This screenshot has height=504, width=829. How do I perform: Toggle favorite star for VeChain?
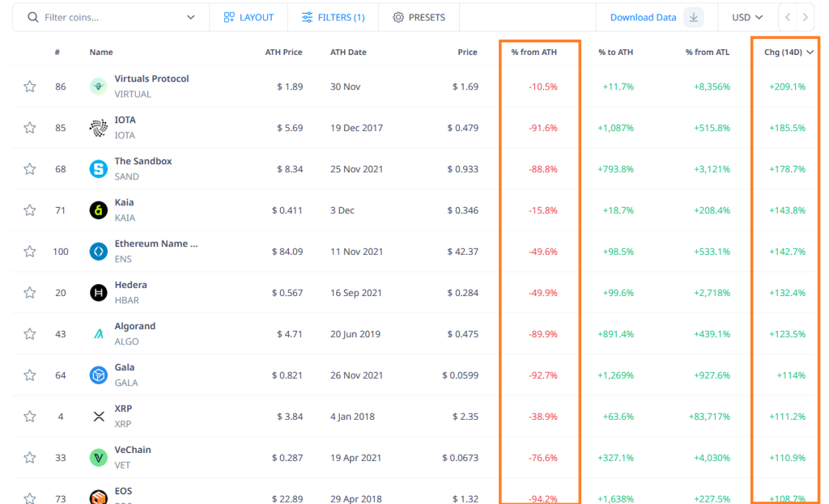click(x=30, y=457)
